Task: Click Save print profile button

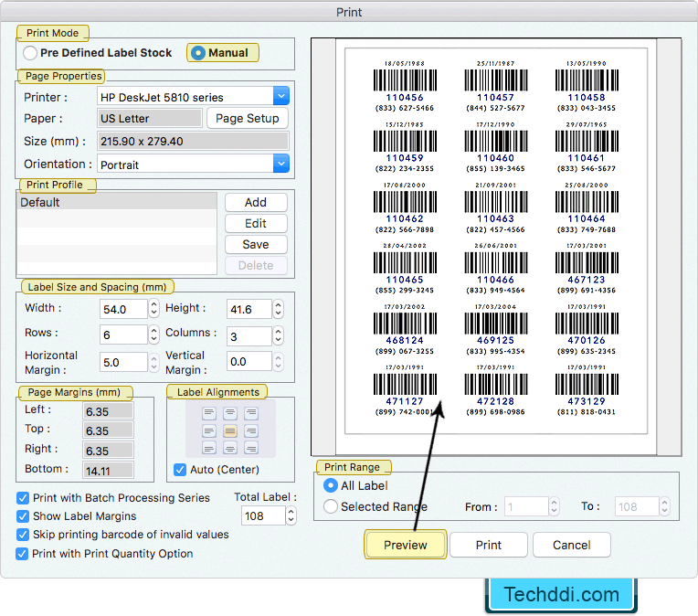Action: pyautogui.click(x=256, y=245)
